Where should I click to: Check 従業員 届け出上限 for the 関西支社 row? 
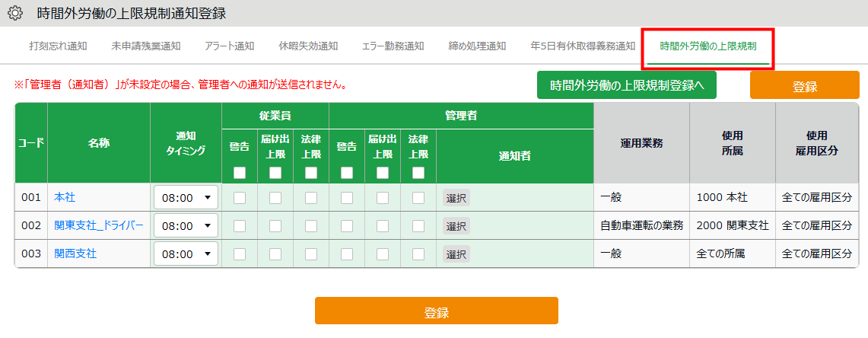275,253
